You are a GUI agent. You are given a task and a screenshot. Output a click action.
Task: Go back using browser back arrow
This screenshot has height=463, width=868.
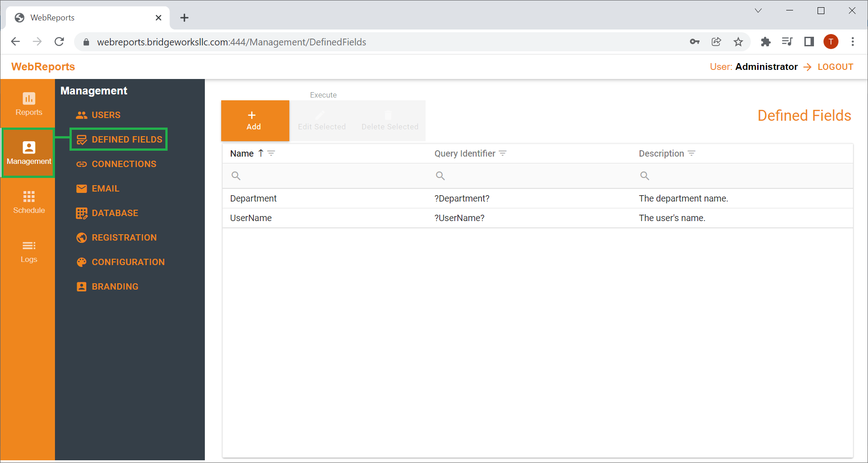[x=15, y=42]
